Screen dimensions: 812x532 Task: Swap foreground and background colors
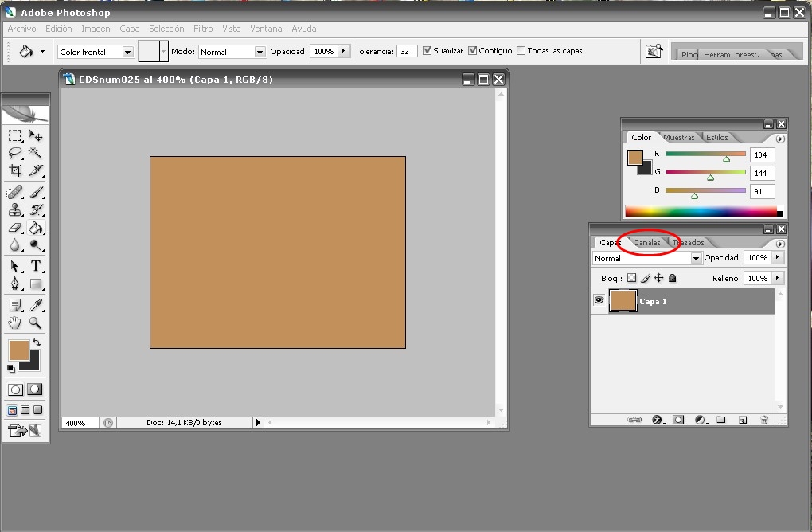tap(37, 342)
